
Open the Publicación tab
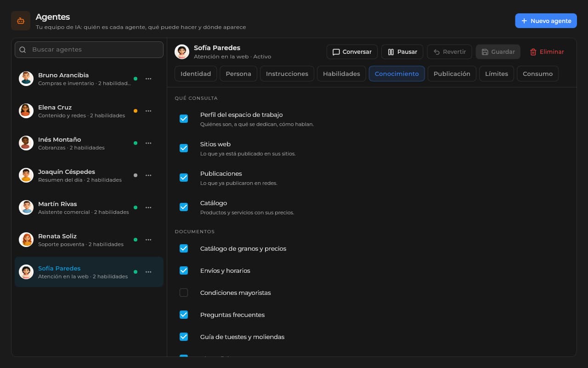tap(452, 74)
